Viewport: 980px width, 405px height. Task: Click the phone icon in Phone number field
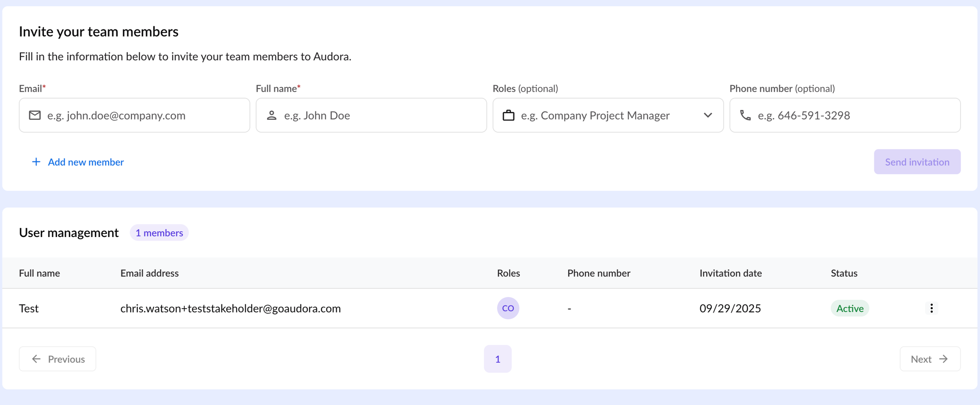tap(745, 115)
